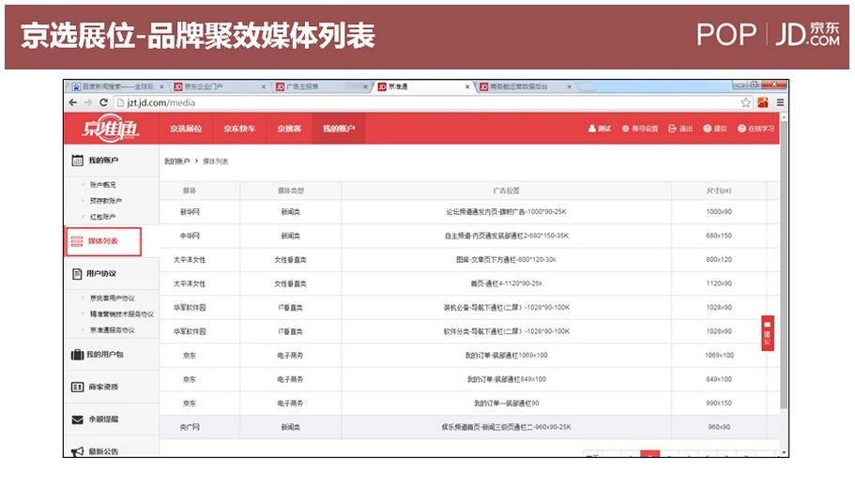Click the browser back arrow
The width and height of the screenshot is (855, 504).
(x=74, y=102)
